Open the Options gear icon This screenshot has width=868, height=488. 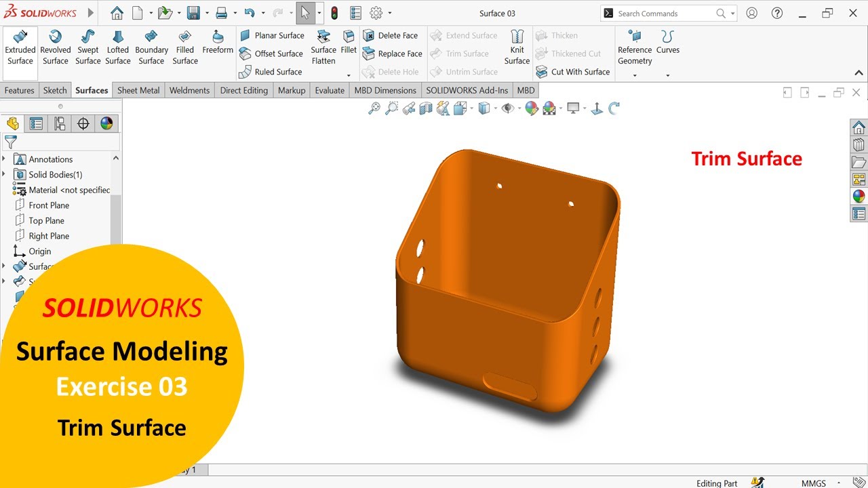(376, 13)
